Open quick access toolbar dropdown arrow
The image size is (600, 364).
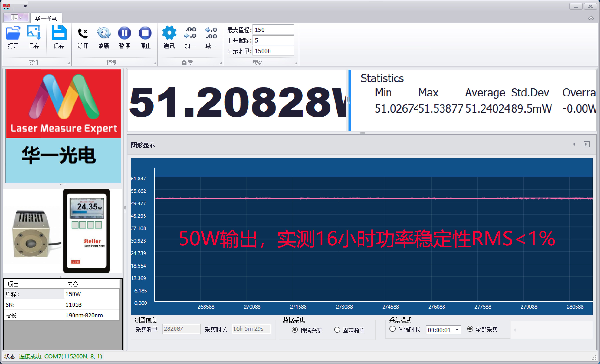click(x=25, y=6)
